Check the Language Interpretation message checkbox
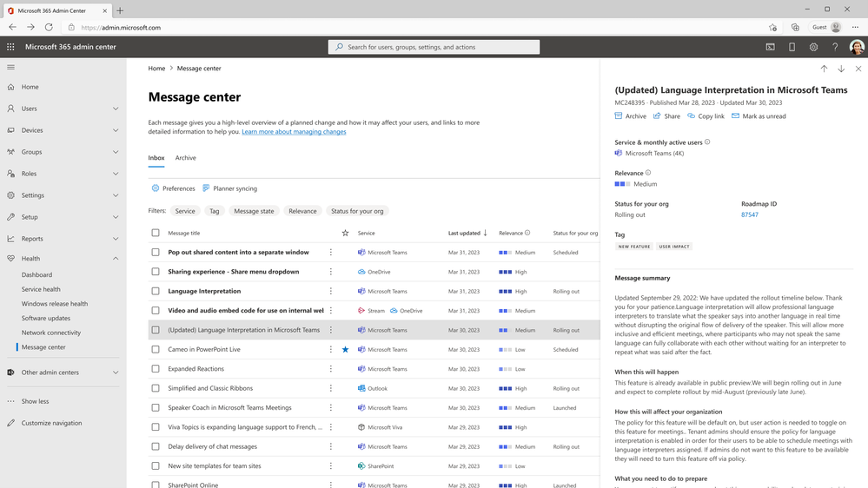Screen dimensions: 868x488 pos(156,291)
